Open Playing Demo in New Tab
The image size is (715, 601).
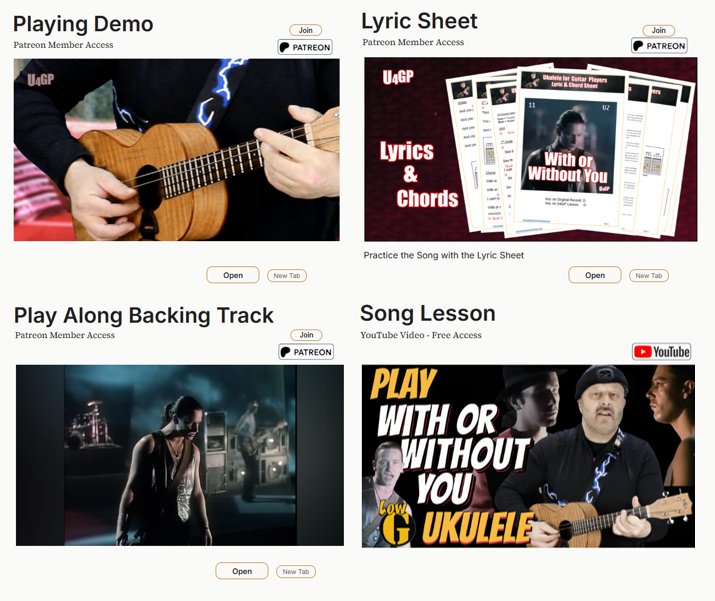pos(287,275)
